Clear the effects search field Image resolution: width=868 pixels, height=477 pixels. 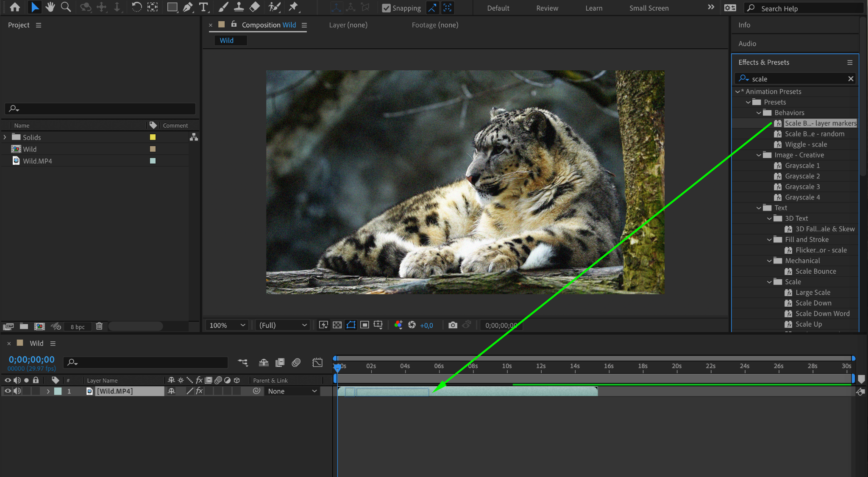pyautogui.click(x=850, y=79)
